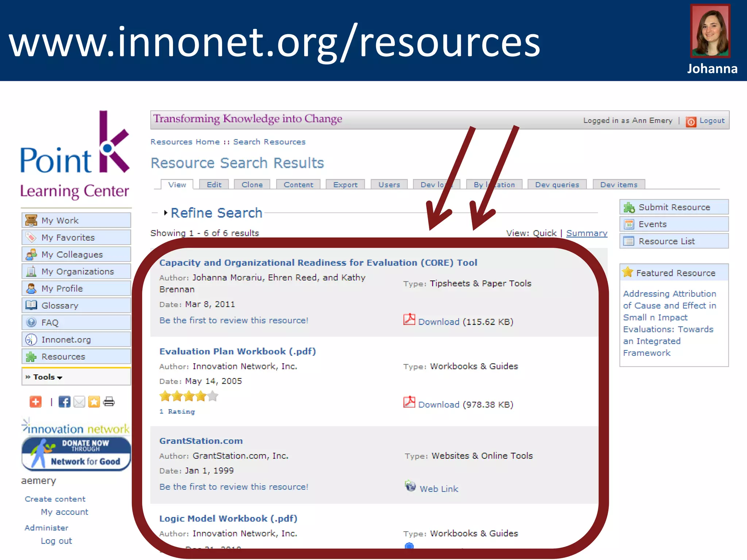This screenshot has height=560, width=747.
Task: Click the red plus share icon
Action: (x=35, y=402)
